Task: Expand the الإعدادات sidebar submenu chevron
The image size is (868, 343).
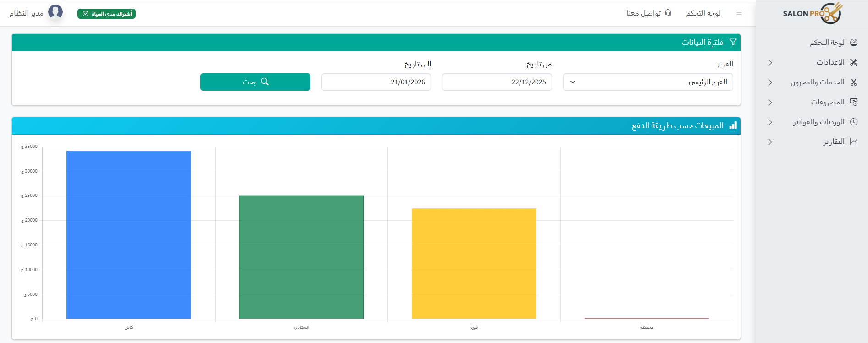Action: point(770,63)
